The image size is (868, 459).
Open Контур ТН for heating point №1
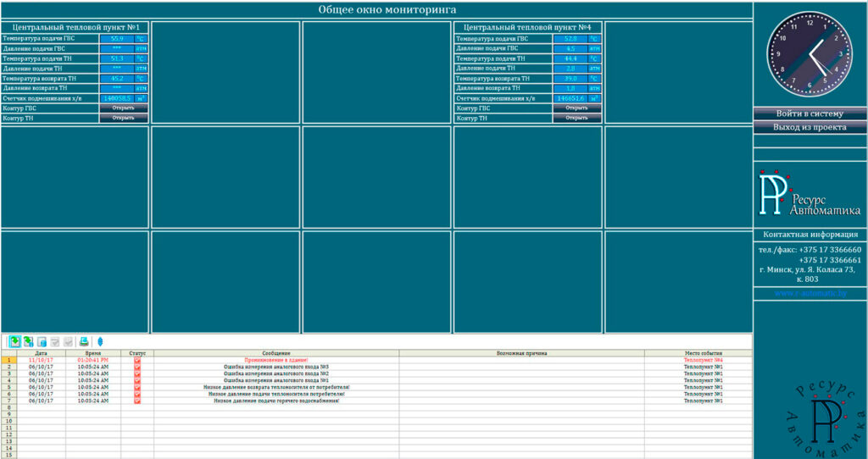pos(124,119)
